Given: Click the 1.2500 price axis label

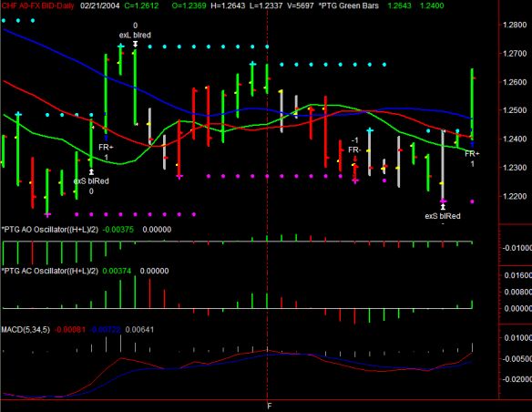Looking at the screenshot, I should [515, 110].
